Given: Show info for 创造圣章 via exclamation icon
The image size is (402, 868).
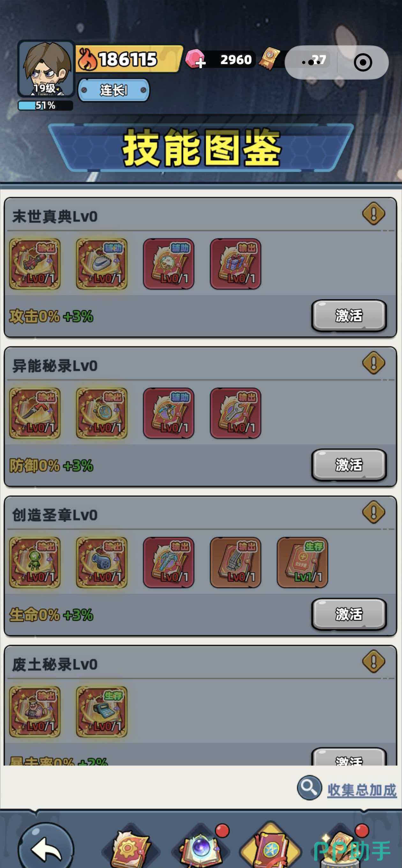Looking at the screenshot, I should click(x=373, y=512).
